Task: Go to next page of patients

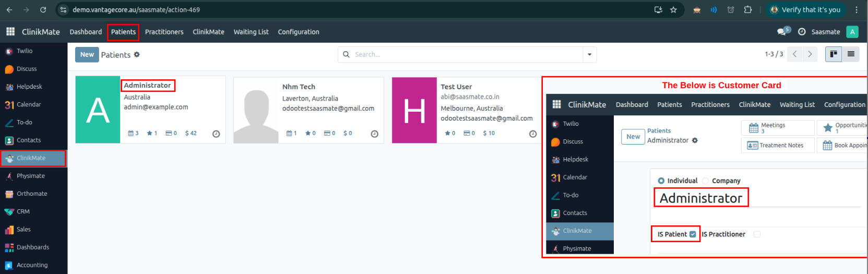Action: (x=810, y=54)
